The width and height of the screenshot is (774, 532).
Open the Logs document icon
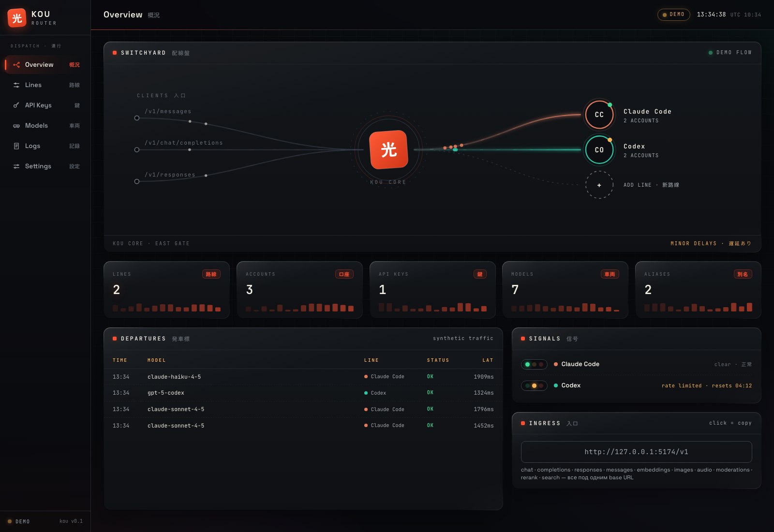point(16,146)
